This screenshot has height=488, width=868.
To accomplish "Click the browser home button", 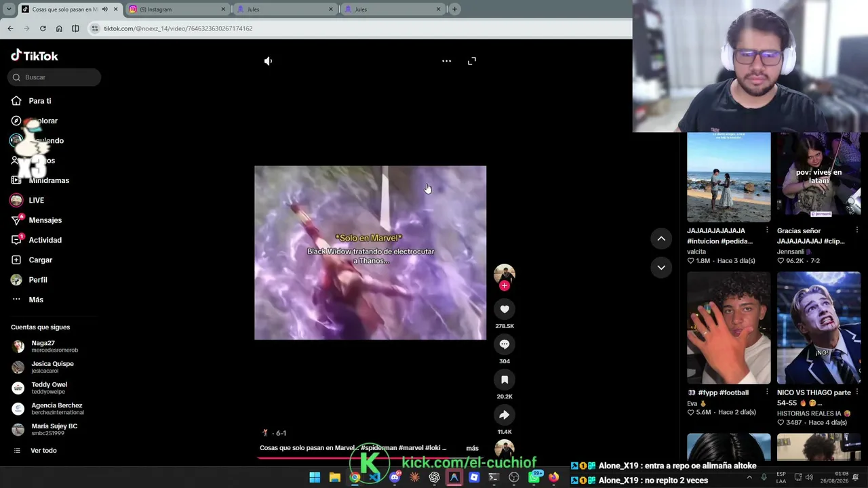I will (x=59, y=28).
